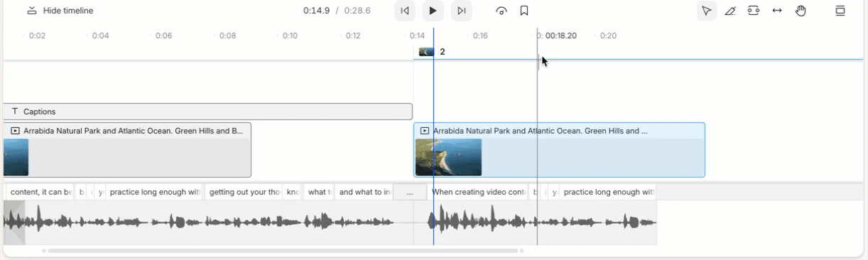868x260 pixels.
Task: Pick the range selection tool
Action: pos(754,11)
